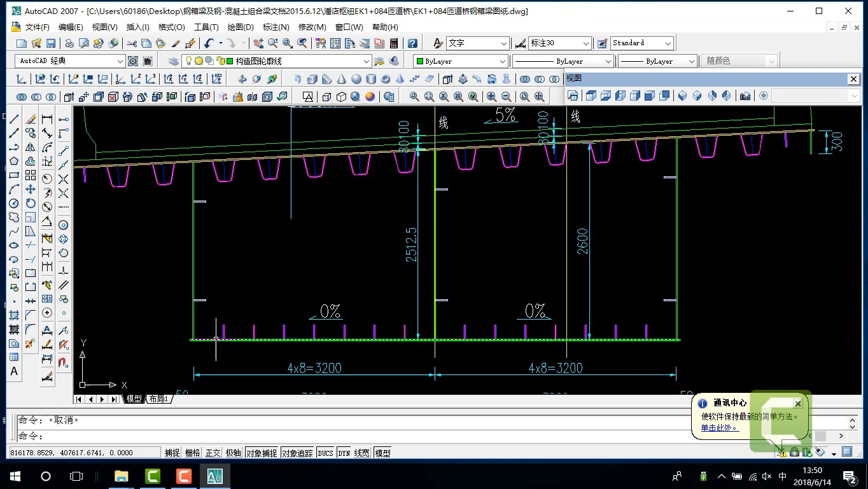Viewport: 868px width, 489px height.
Task: Switch to the 布局1 layout tab
Action: point(158,399)
